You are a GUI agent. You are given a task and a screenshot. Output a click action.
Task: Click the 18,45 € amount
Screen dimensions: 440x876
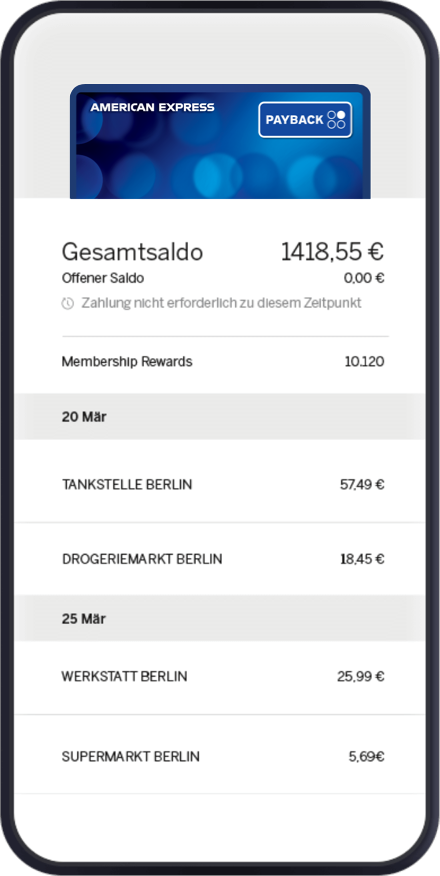coord(362,559)
